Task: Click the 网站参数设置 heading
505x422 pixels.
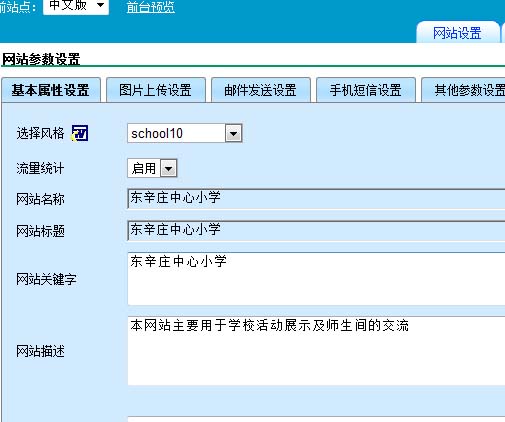Action: pyautogui.click(x=41, y=59)
